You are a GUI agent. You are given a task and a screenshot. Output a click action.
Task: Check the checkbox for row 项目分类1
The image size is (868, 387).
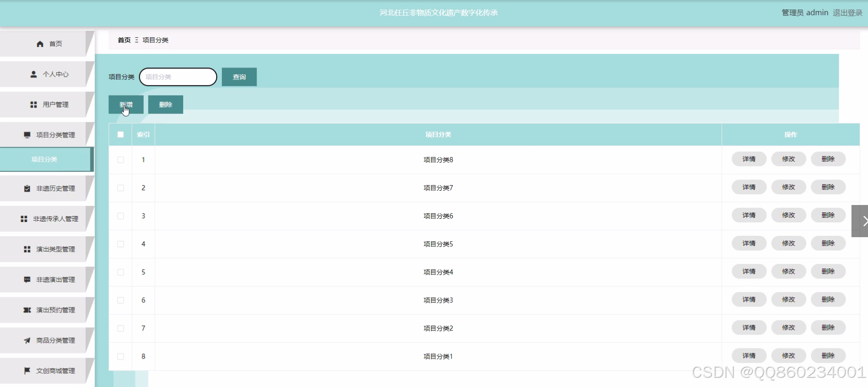pyautogui.click(x=120, y=356)
